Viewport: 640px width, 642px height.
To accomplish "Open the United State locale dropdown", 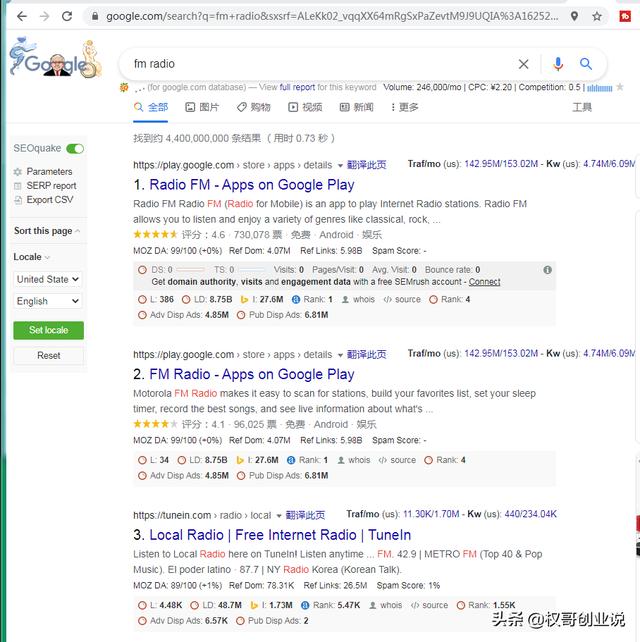I will point(48,280).
